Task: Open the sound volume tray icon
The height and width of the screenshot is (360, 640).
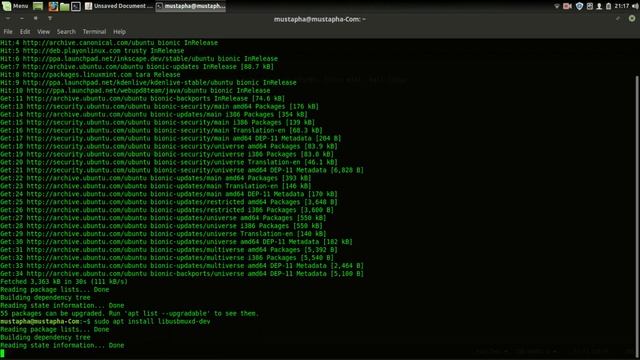Action: tap(635, 6)
